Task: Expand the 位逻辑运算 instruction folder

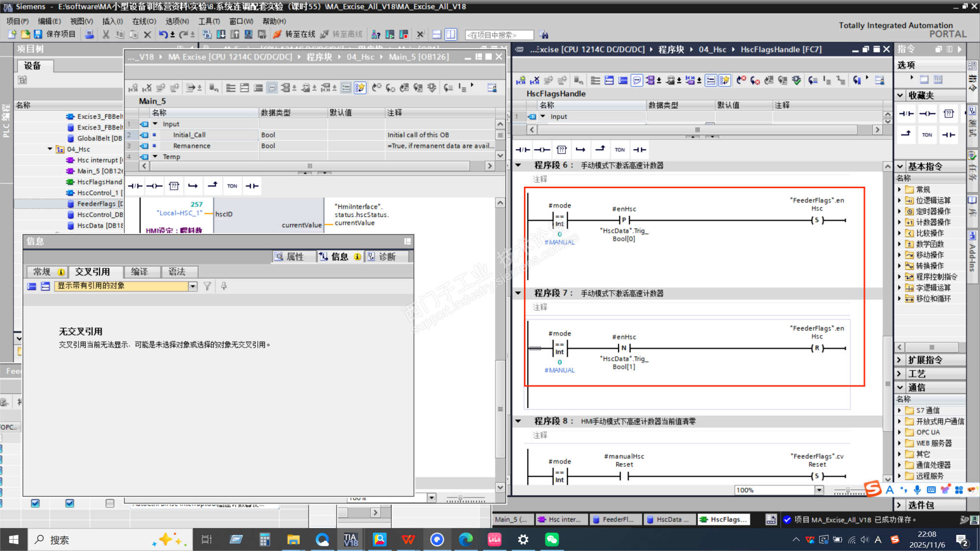Action: coord(900,200)
